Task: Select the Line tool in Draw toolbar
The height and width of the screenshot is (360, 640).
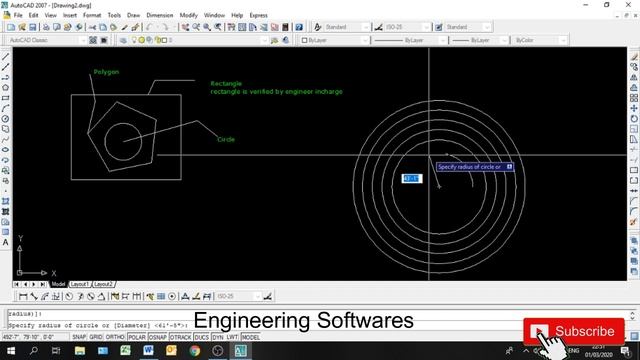Action: coord(6,57)
